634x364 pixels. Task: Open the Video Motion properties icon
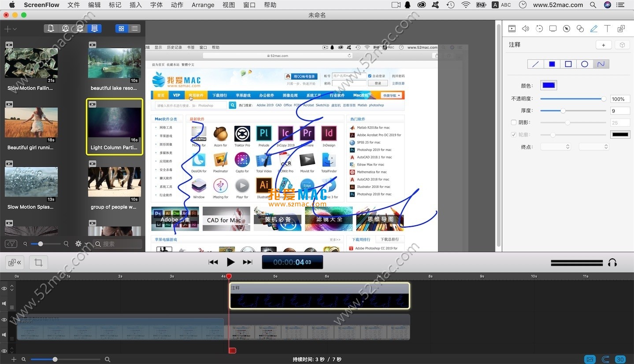tap(539, 29)
